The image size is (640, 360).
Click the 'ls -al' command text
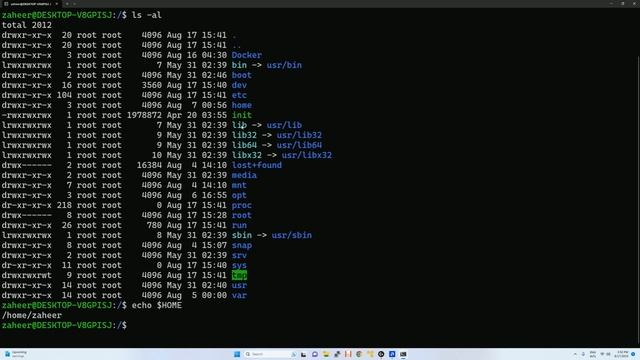tap(147, 15)
